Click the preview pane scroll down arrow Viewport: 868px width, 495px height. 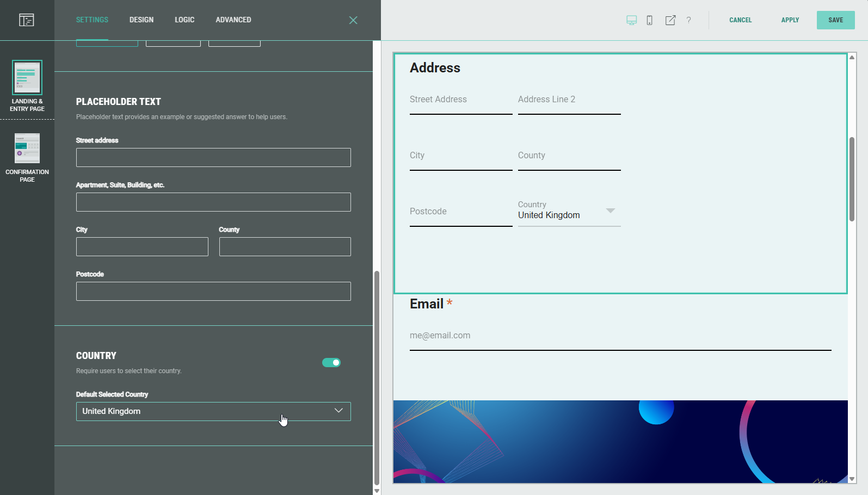(852, 479)
